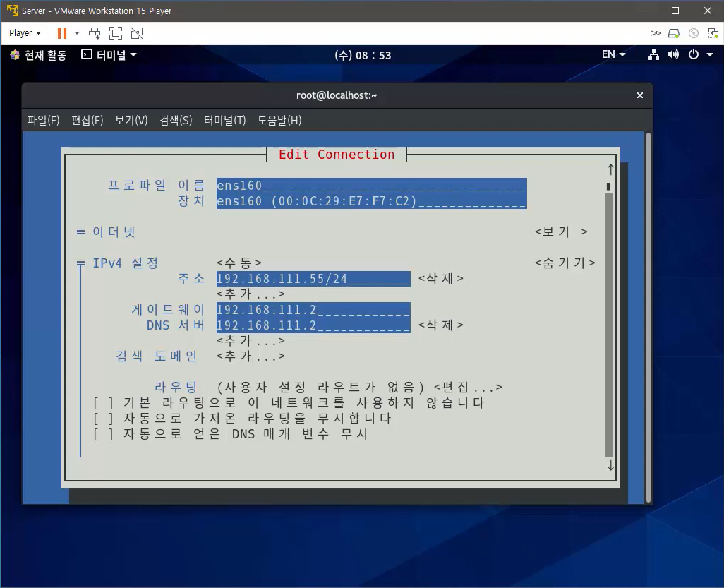Click the DNS 서버 field 192.168.111.2

pyautogui.click(x=313, y=325)
